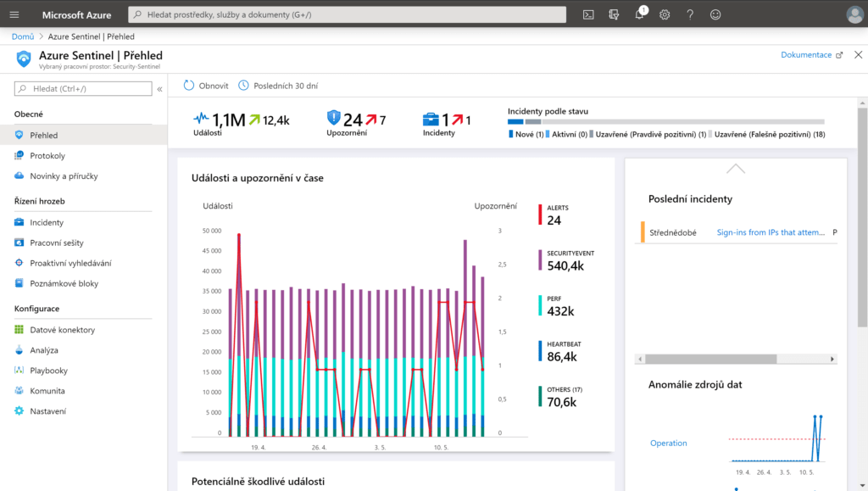868x491 pixels.
Task: Open the notifications bell
Action: coord(639,14)
